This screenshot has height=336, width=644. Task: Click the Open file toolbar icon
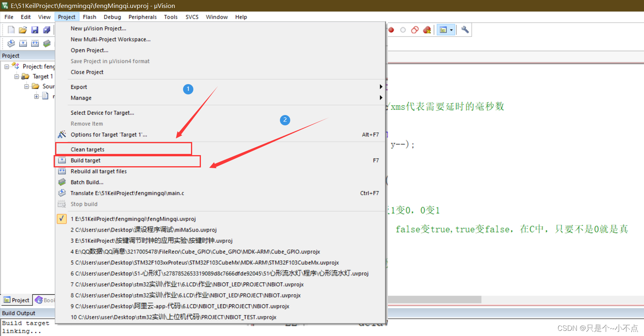[x=23, y=30]
